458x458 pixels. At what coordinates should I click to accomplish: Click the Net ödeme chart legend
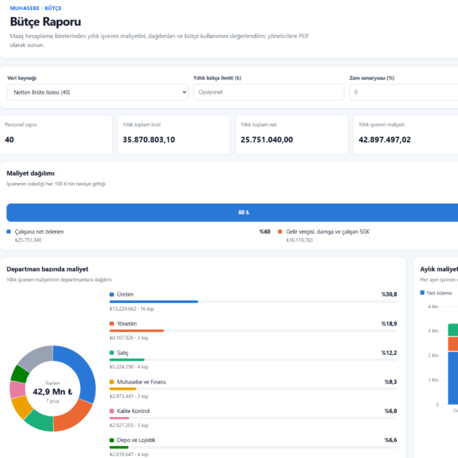coord(436,293)
